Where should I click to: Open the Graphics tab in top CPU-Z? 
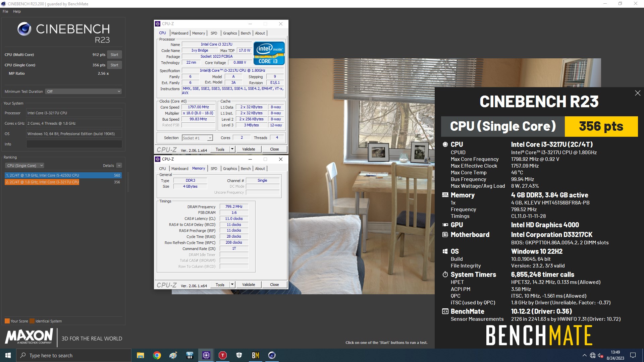pyautogui.click(x=230, y=33)
